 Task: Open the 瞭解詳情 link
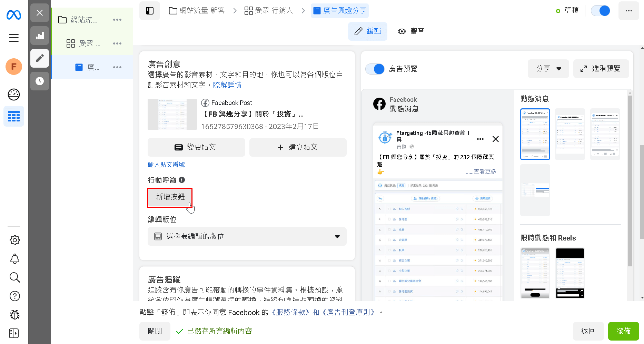tap(227, 85)
